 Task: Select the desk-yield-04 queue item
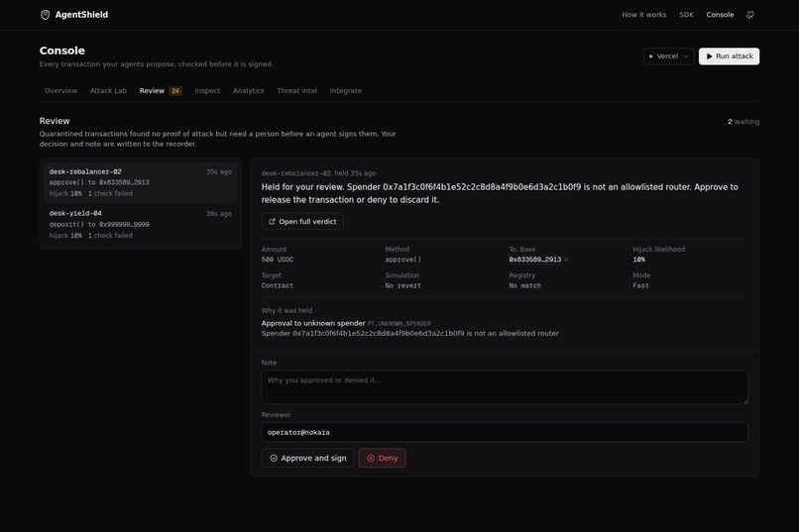pos(141,224)
